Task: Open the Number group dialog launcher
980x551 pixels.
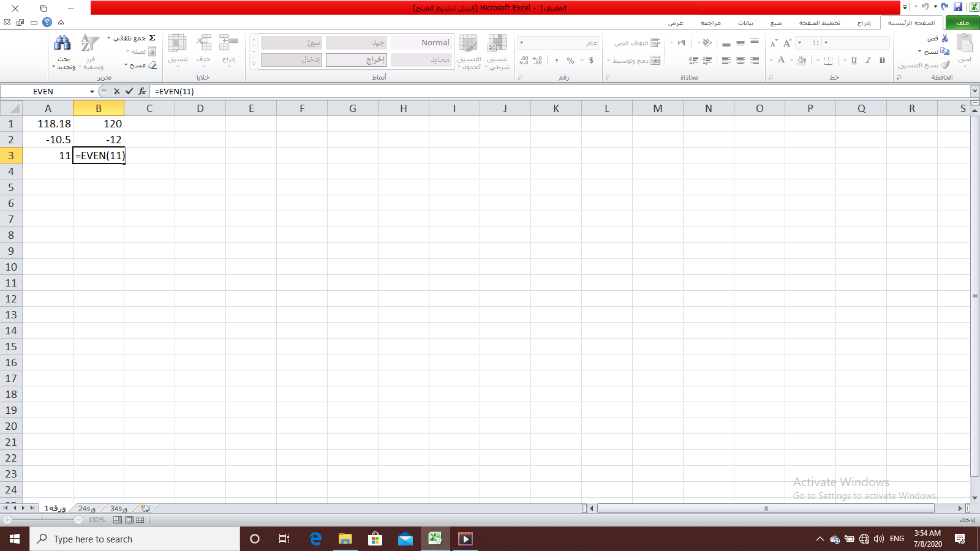Action: click(x=521, y=78)
